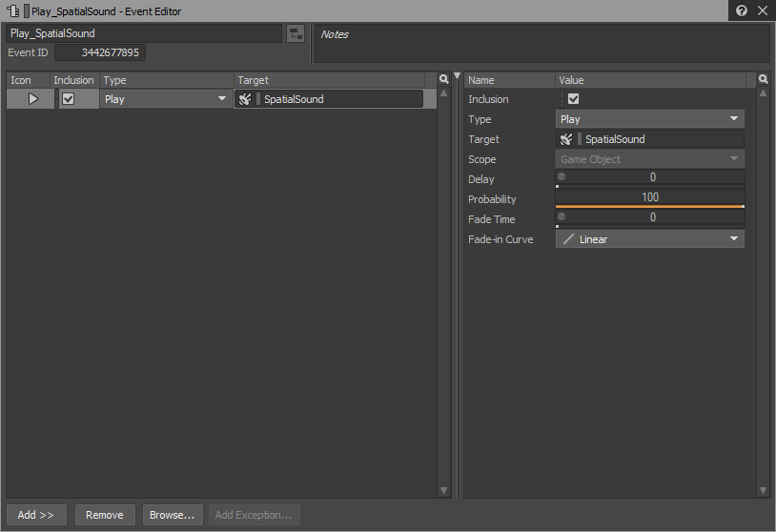Click the Remove button

[x=105, y=515]
